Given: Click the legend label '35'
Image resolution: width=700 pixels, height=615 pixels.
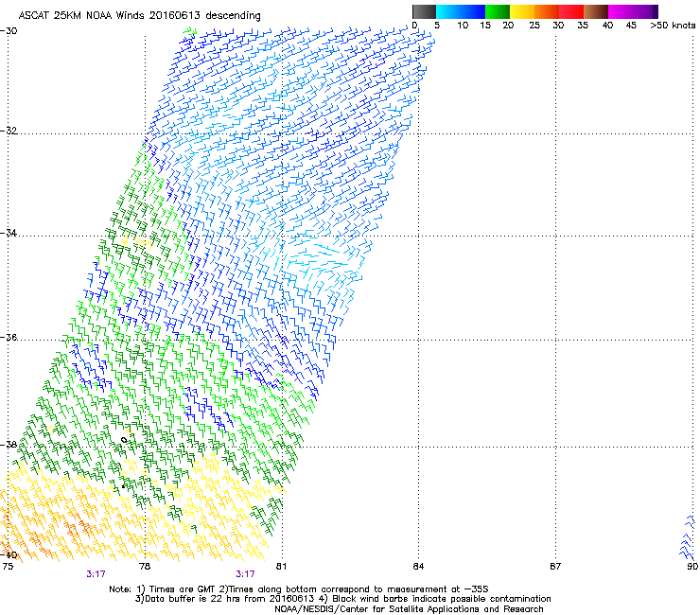Looking at the screenshot, I should tap(583, 26).
